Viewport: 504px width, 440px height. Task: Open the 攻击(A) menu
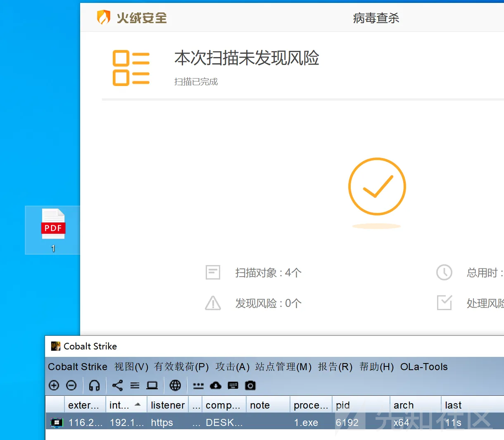click(233, 367)
